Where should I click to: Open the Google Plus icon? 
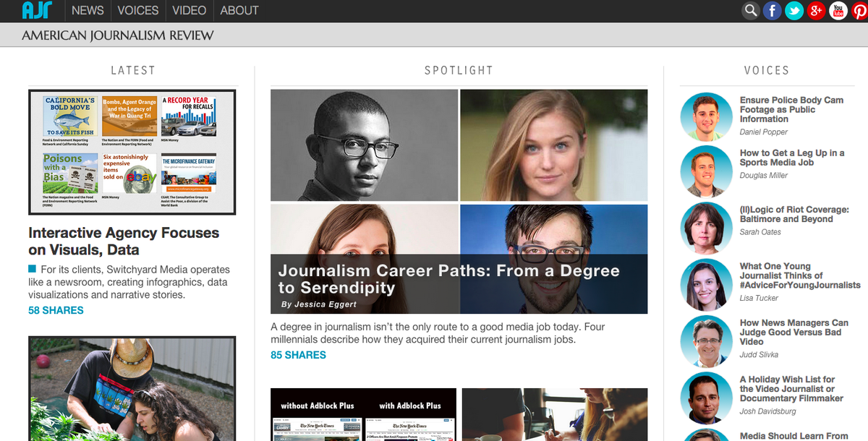(816, 10)
